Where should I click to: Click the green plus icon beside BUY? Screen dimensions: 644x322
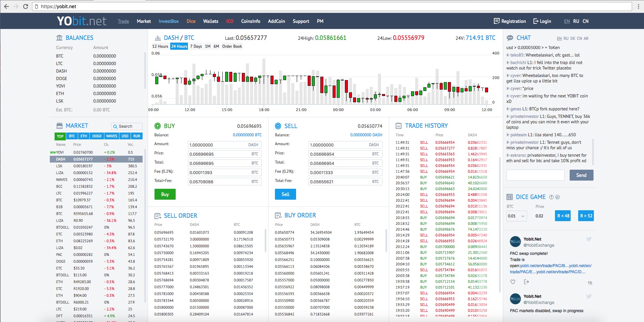click(158, 126)
